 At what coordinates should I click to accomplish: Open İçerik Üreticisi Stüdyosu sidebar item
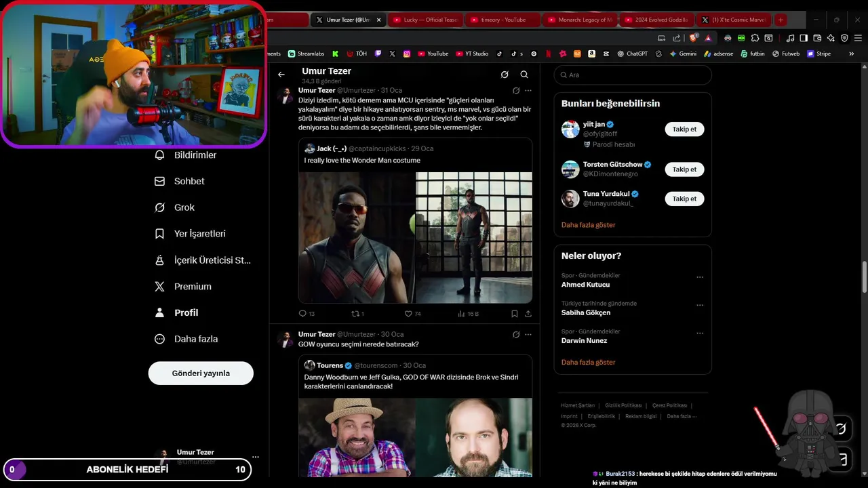203,260
